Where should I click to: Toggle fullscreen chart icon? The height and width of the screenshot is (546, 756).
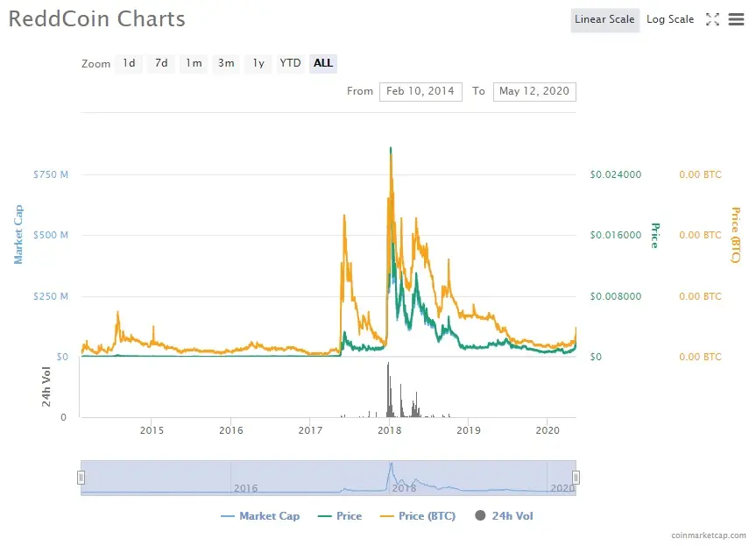click(712, 19)
